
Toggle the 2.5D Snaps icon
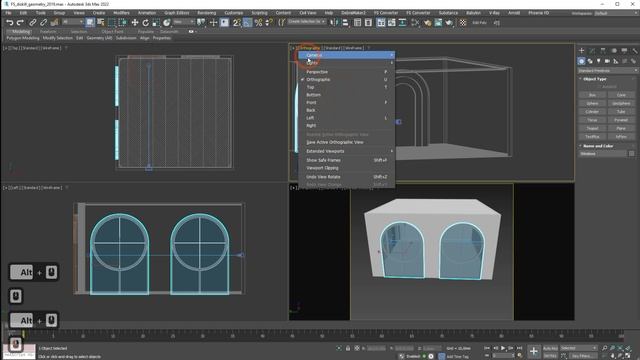(x=237, y=22)
